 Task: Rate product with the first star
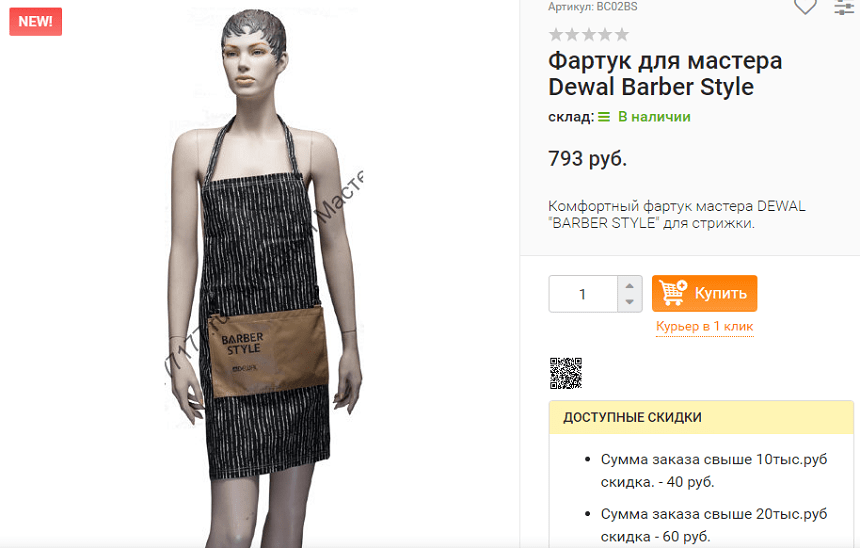coord(556,35)
